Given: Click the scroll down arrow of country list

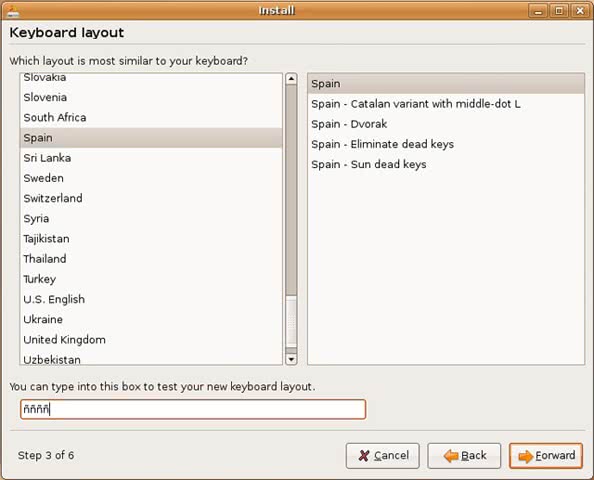Looking at the screenshot, I should click(x=291, y=359).
